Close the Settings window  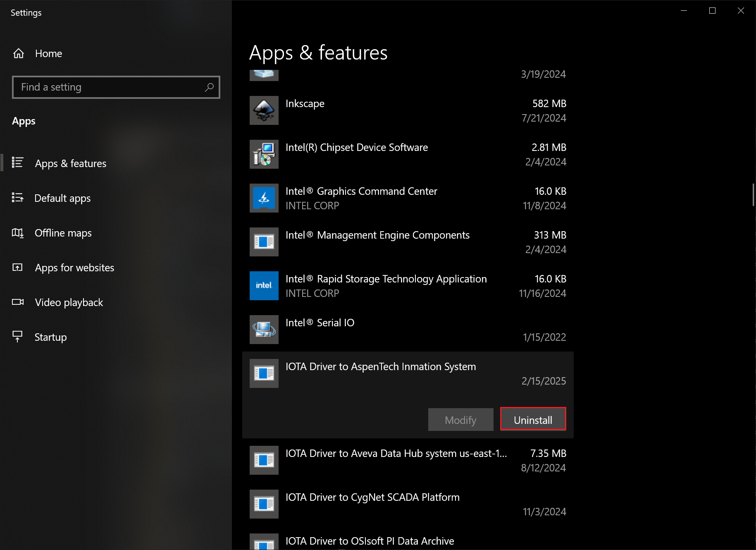click(x=741, y=11)
